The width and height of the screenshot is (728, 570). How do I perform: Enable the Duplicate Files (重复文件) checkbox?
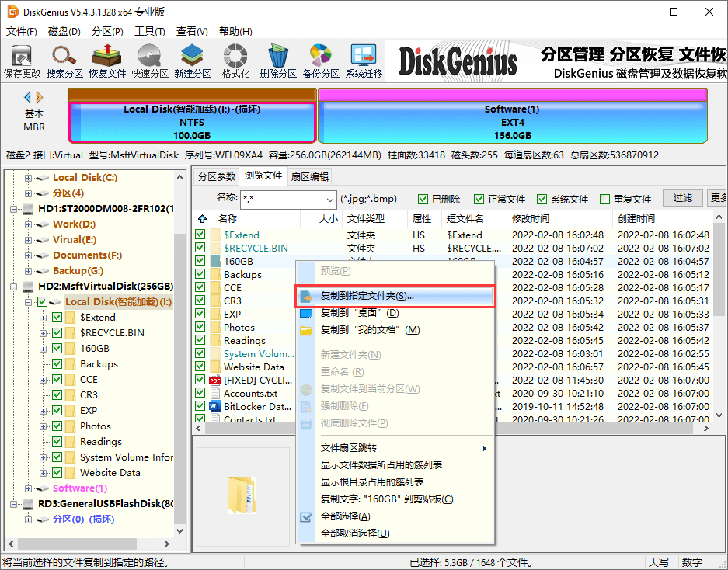604,199
